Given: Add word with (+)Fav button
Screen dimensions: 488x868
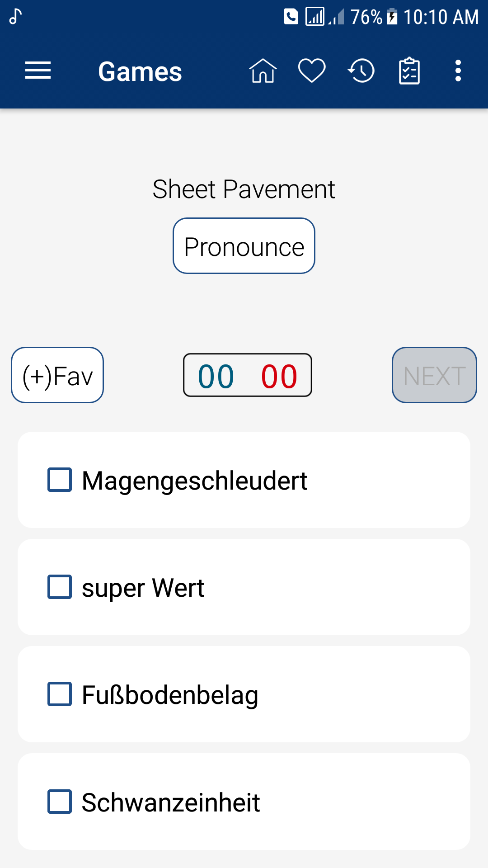Looking at the screenshot, I should point(57,375).
